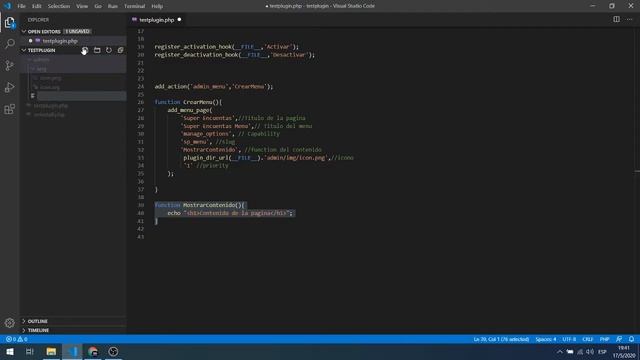The height and width of the screenshot is (360, 640).
Task: Click the VS Code logo in title bar
Action: [x=7, y=6]
